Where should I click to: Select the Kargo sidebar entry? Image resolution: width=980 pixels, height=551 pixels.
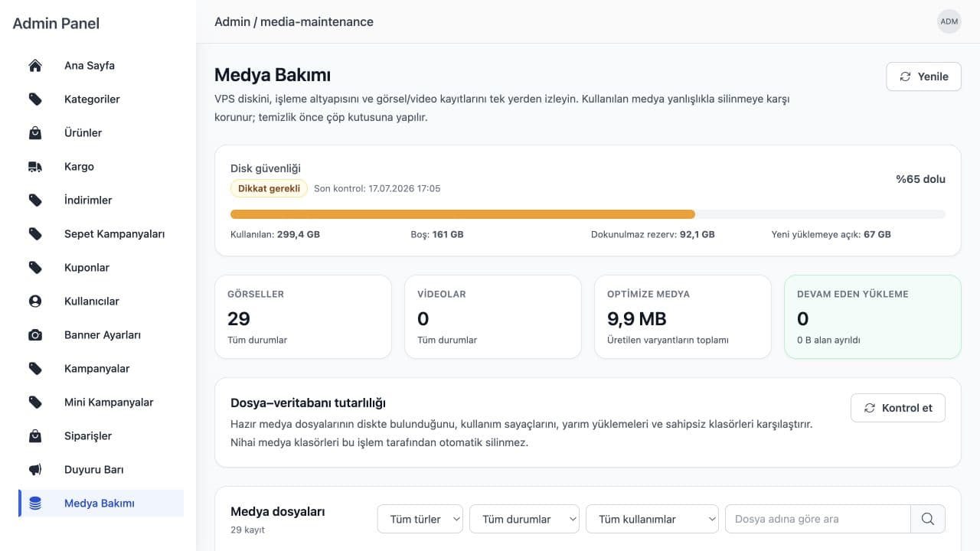pos(101,167)
